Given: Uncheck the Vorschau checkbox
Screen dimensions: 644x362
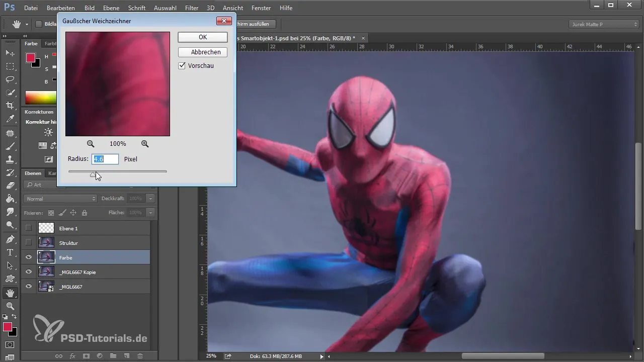Looking at the screenshot, I should click(182, 66).
